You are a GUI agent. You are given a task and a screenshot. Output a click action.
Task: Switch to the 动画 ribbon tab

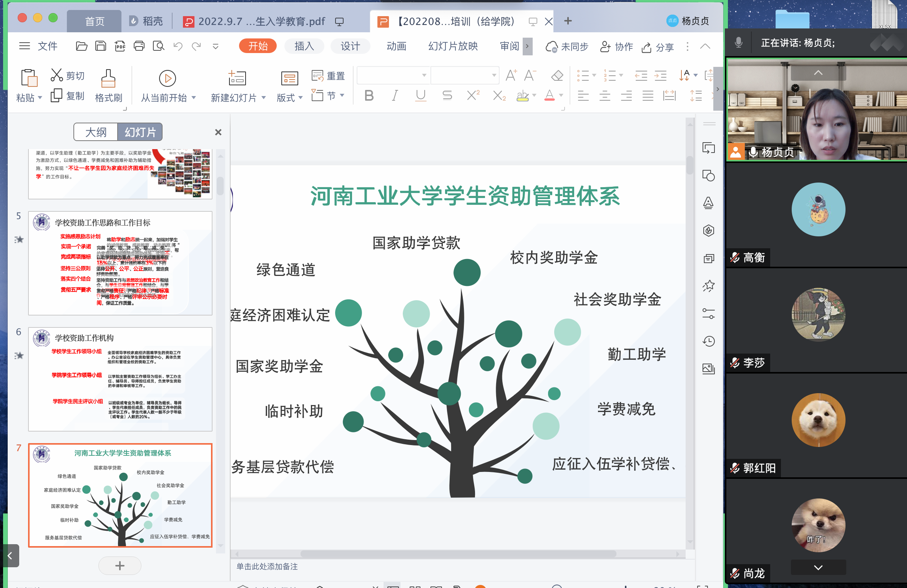tap(396, 47)
